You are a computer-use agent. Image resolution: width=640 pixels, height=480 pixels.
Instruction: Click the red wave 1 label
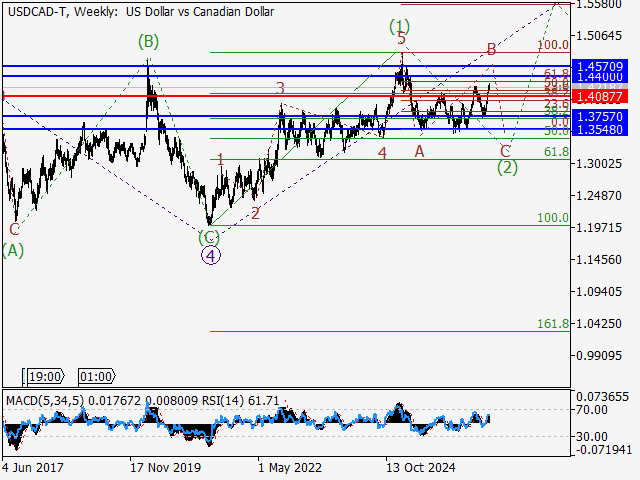[x=220, y=160]
